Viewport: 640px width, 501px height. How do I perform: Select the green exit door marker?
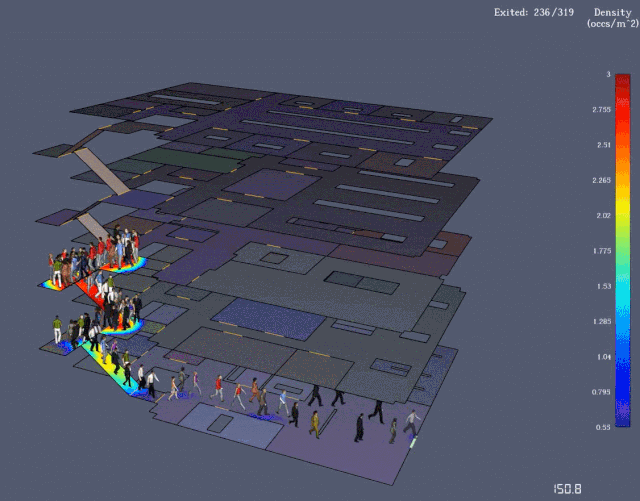point(413,443)
